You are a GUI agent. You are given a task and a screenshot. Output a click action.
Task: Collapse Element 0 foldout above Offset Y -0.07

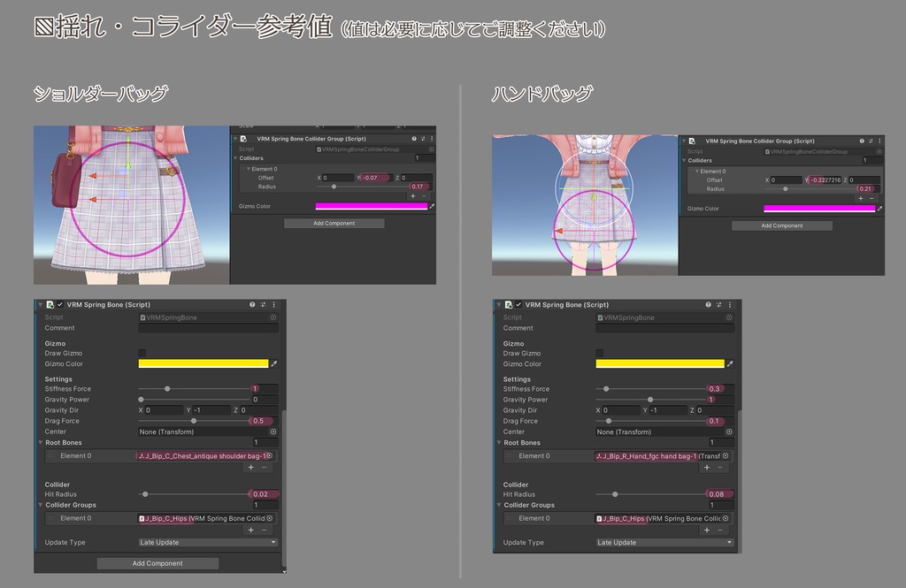249,169
